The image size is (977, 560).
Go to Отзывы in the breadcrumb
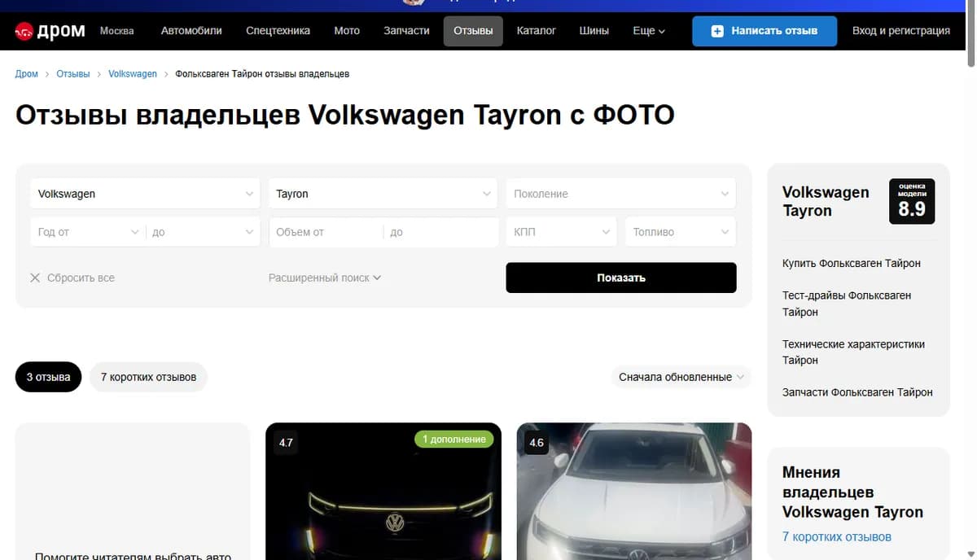pos(73,74)
